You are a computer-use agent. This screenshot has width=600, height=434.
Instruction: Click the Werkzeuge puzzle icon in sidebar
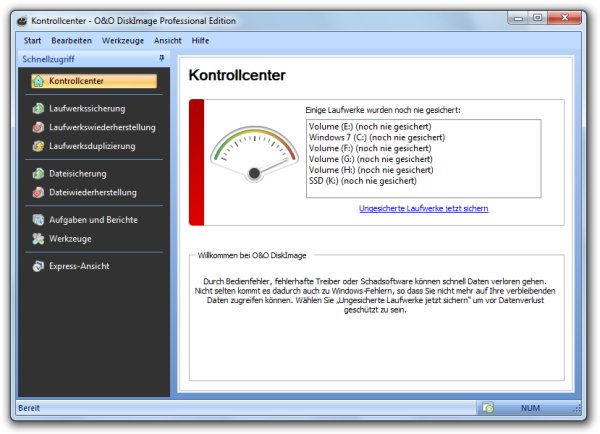[38, 239]
